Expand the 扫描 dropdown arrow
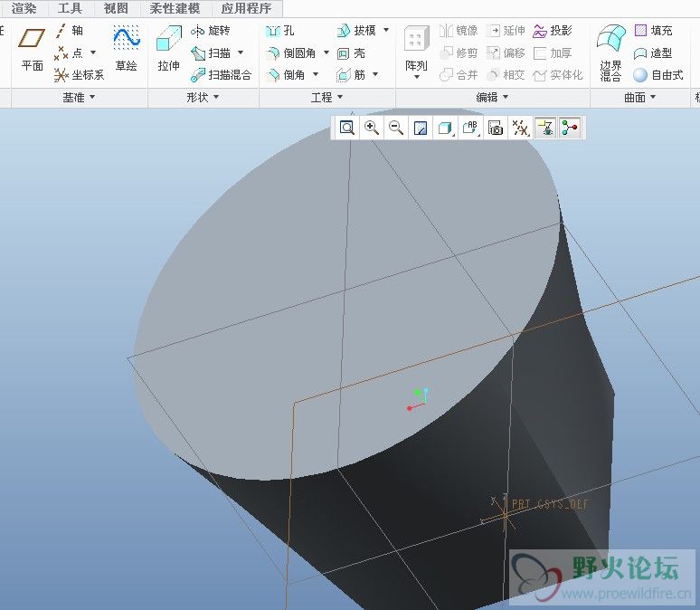 click(x=241, y=52)
